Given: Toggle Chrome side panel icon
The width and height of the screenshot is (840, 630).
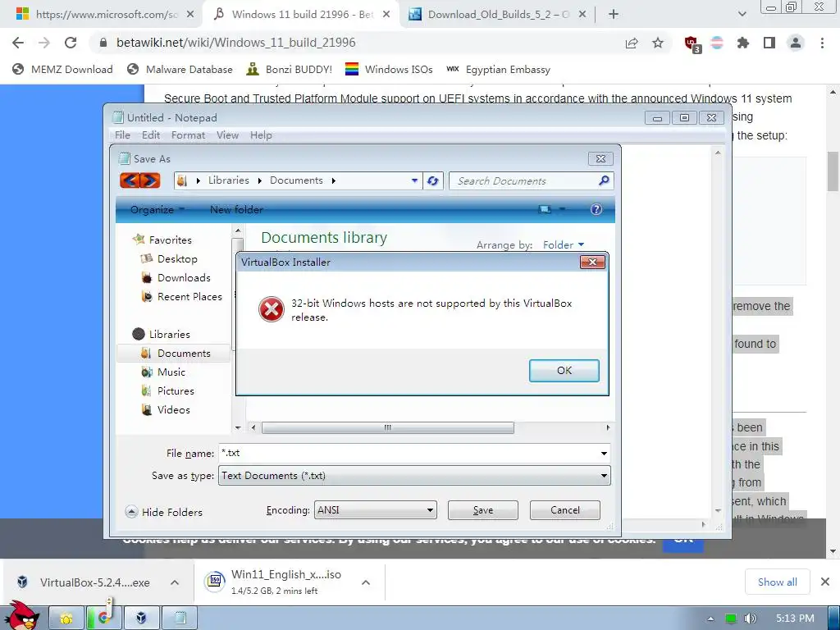Looking at the screenshot, I should 769,43.
